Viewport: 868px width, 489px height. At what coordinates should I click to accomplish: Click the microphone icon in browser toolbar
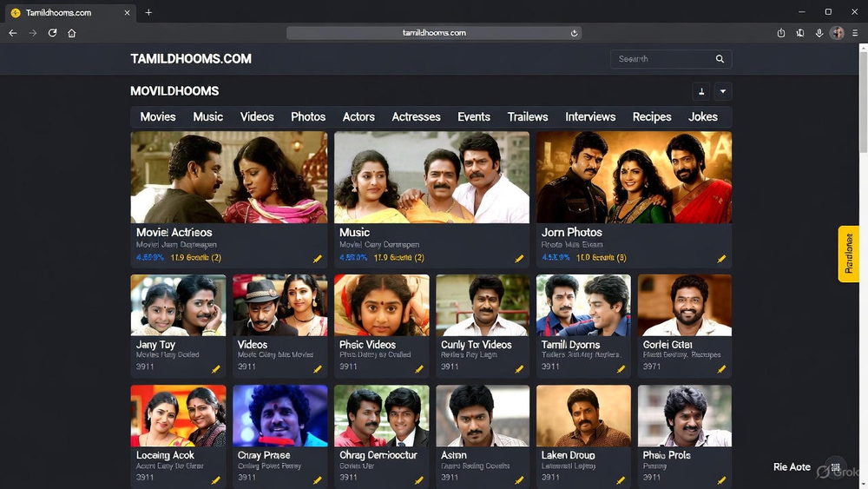[819, 33]
